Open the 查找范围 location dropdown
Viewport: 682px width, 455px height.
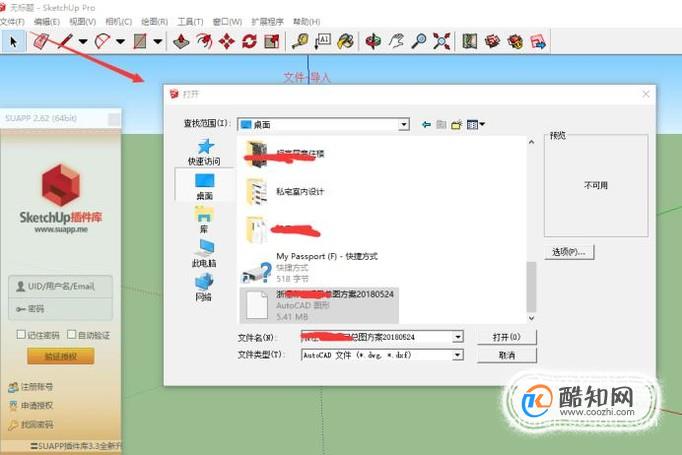point(404,125)
